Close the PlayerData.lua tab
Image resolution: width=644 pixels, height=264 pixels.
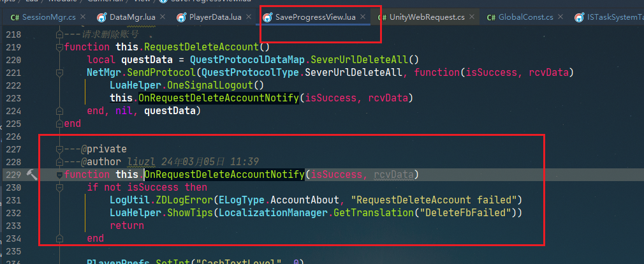249,17
